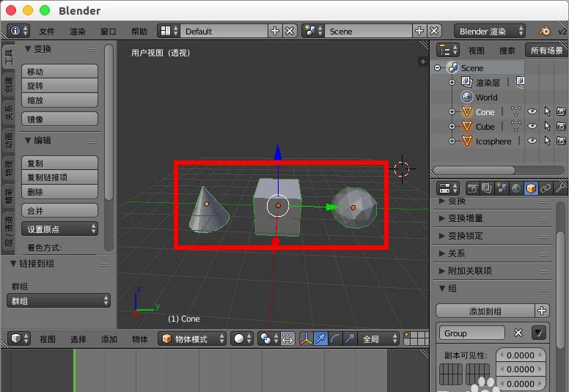
Task: Enable the translate manipulator arrow
Action: coord(320,339)
